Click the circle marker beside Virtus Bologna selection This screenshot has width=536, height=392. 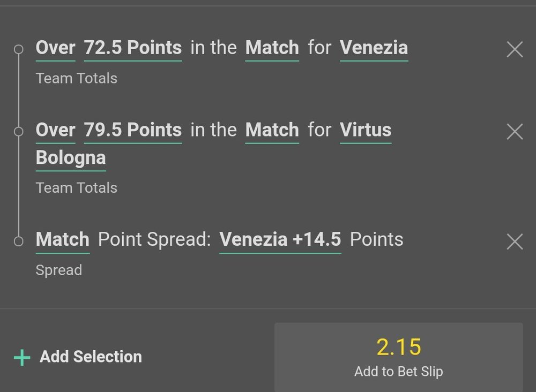[19, 131]
